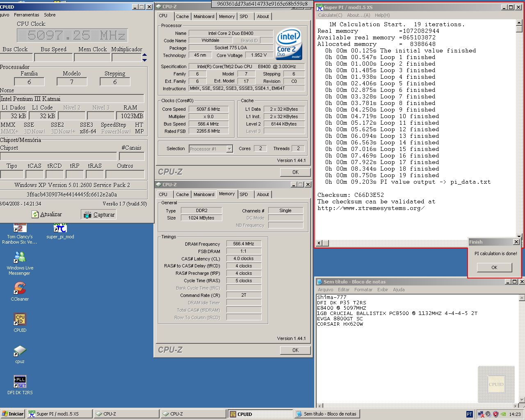The width and height of the screenshot is (525, 420).
Task: Click Notepad vertical scrollbar down arrow
Action: click(522, 400)
